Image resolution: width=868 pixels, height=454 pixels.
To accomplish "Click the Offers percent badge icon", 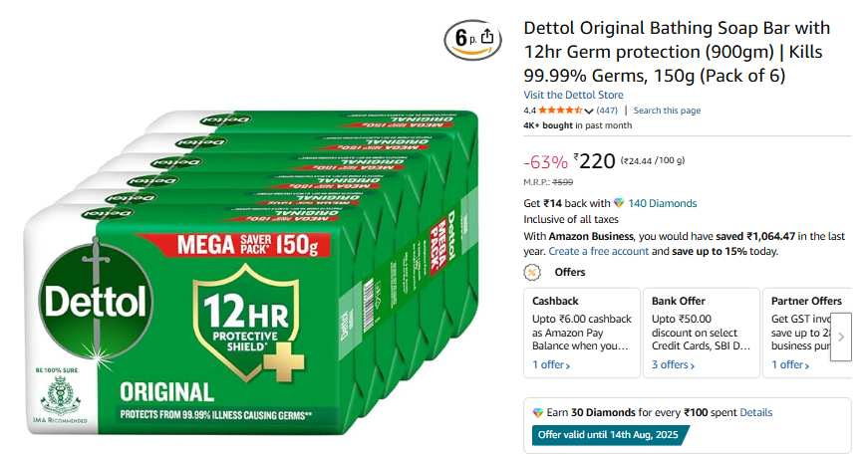I will pos(532,272).
